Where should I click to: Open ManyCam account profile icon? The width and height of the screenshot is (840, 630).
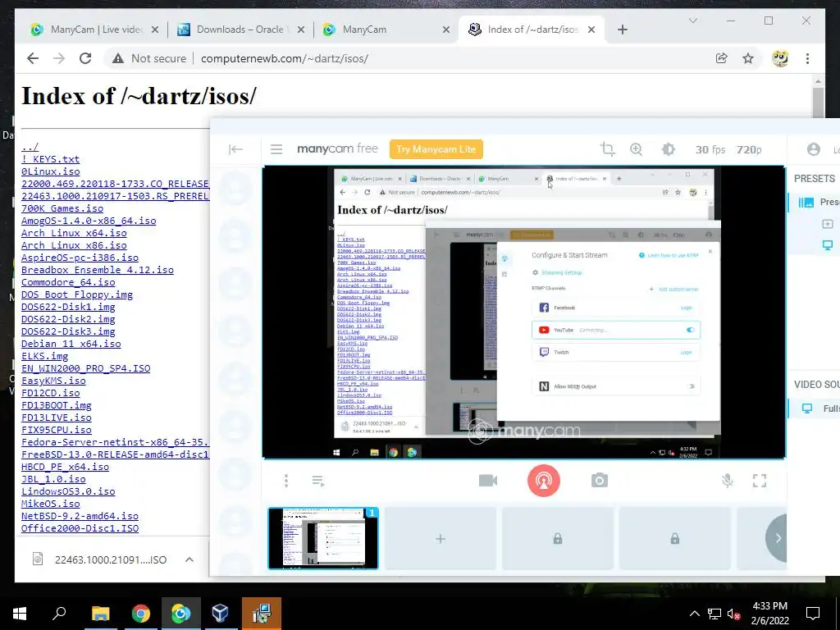tap(813, 149)
